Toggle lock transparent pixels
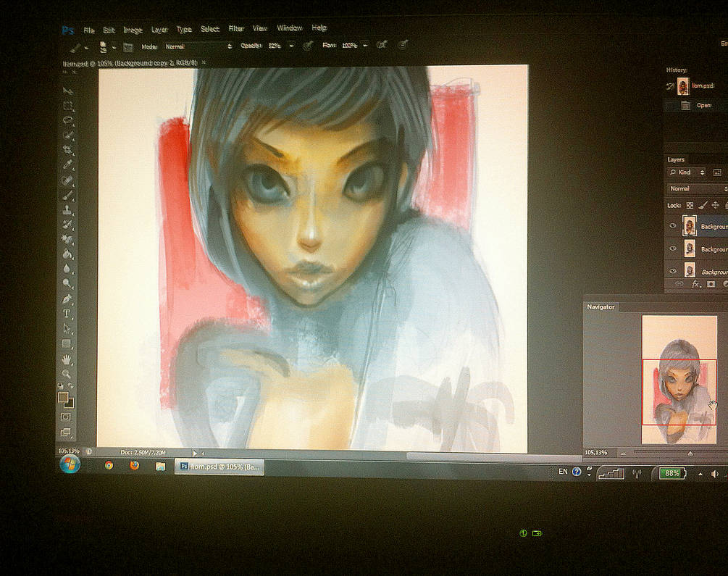Viewport: 728px width, 576px height. [690, 205]
